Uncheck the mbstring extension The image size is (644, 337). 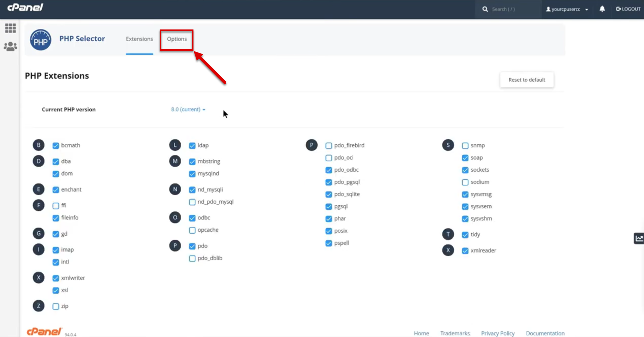tap(192, 162)
